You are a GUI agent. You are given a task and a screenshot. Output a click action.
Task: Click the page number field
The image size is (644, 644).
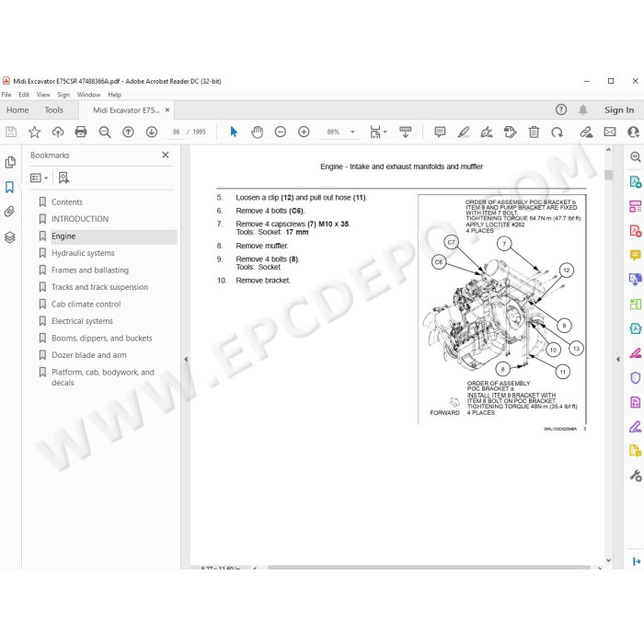tap(177, 132)
